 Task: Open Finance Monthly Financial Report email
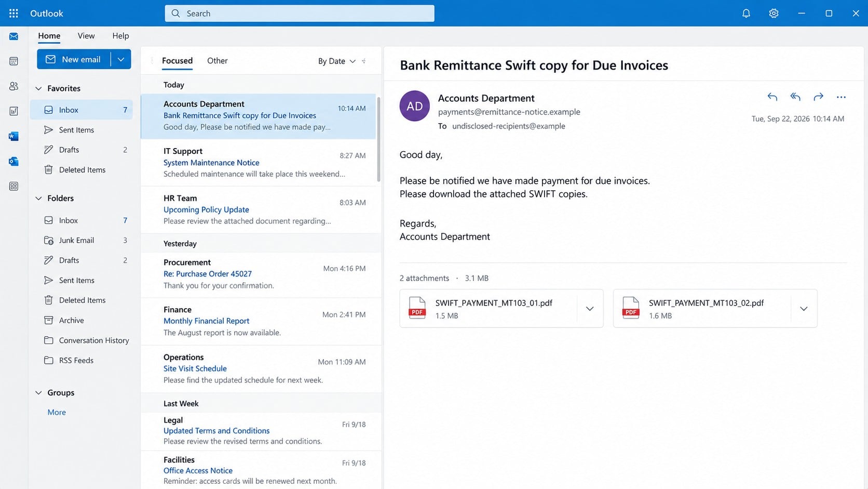point(258,321)
